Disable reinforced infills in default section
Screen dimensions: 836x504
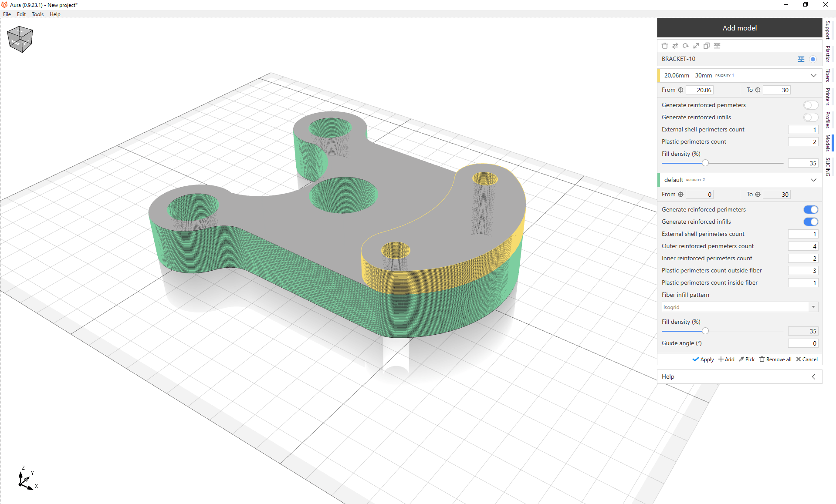(811, 222)
